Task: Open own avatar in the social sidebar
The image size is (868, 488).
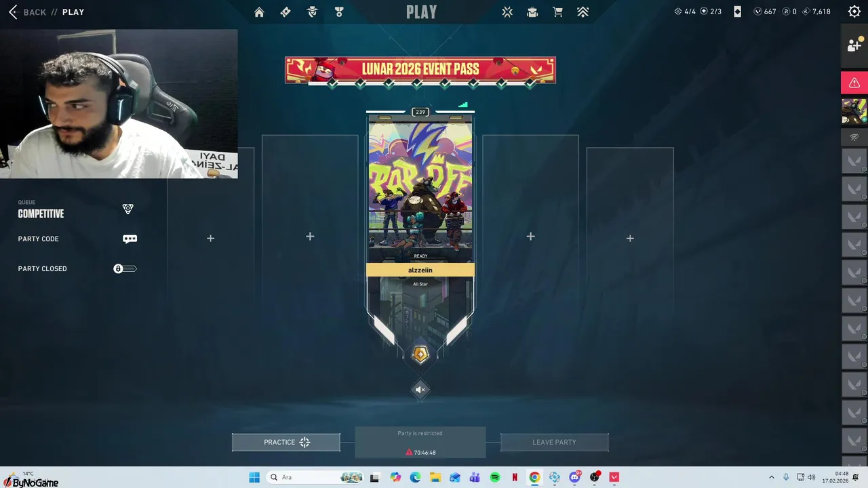Action: pos(854,111)
